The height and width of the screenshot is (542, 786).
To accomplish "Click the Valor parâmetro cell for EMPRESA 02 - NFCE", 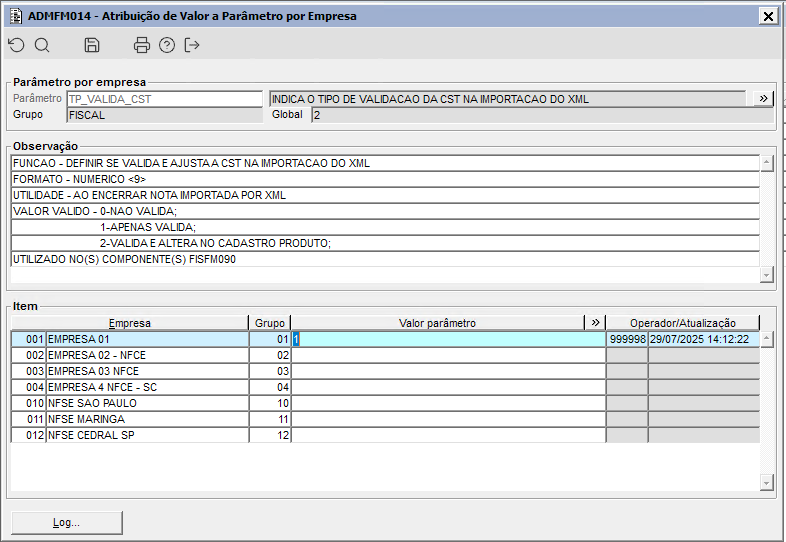I will coord(449,355).
